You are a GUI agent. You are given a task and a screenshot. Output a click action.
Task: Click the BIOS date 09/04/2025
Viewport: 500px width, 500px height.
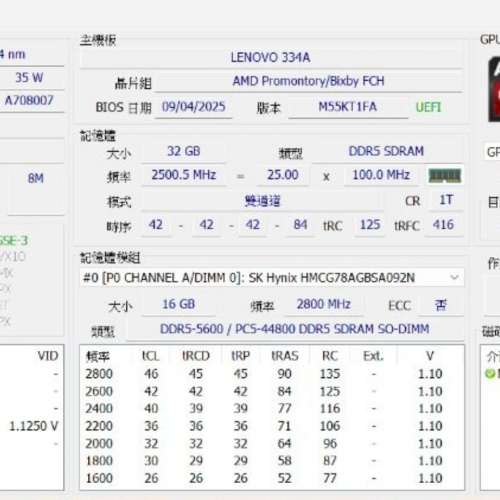194,107
